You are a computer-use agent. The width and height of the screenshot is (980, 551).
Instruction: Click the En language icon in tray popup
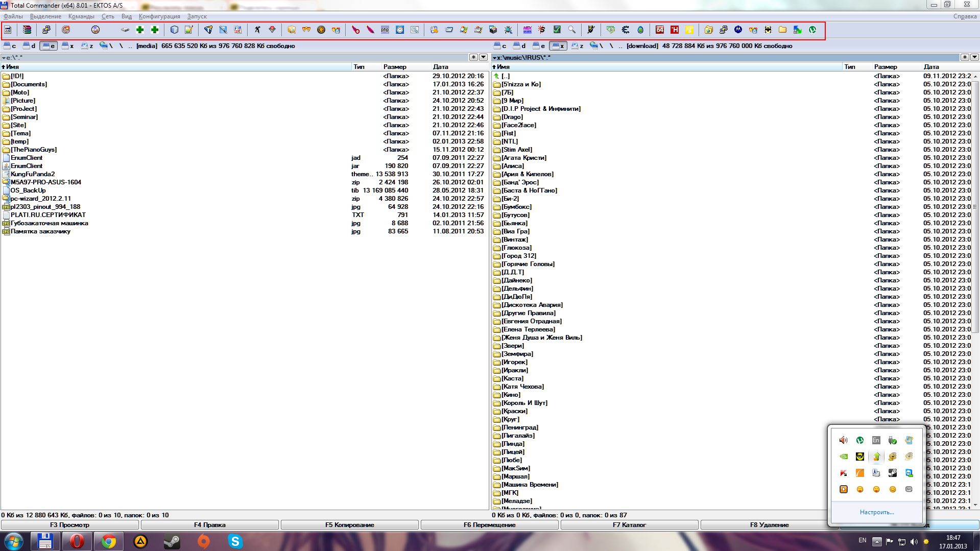click(x=876, y=440)
